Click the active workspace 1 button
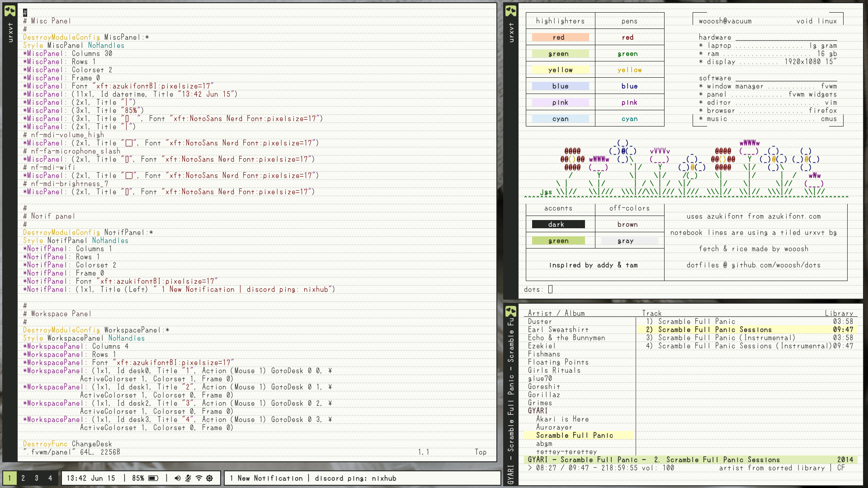The height and width of the screenshot is (488, 868). tap(9, 478)
